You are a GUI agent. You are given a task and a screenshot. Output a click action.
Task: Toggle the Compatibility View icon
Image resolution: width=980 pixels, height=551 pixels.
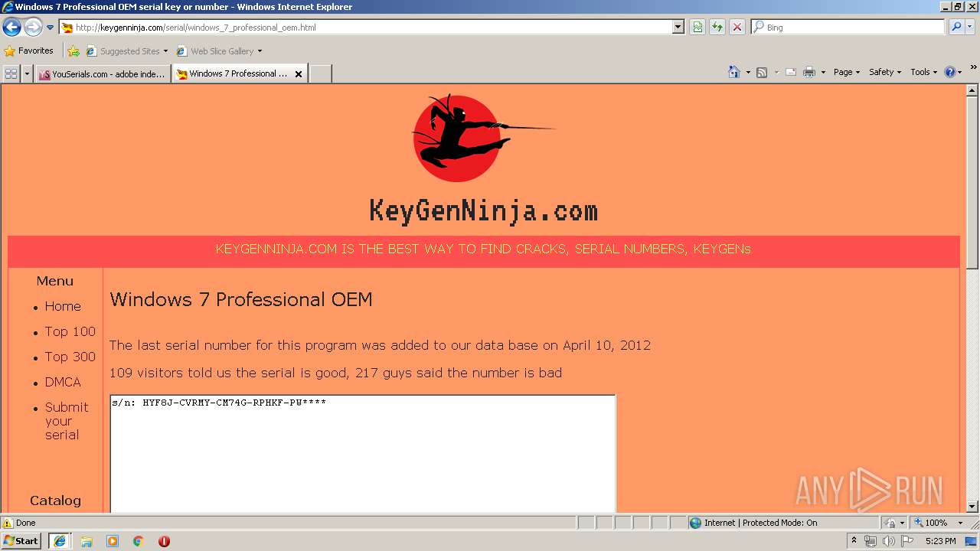click(x=697, y=28)
